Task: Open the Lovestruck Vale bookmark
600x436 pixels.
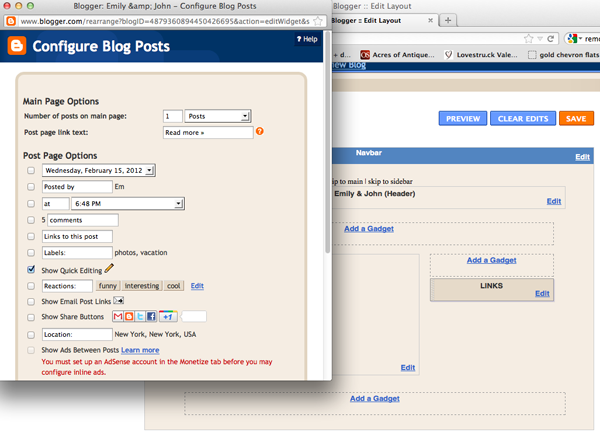Action: pos(481,55)
